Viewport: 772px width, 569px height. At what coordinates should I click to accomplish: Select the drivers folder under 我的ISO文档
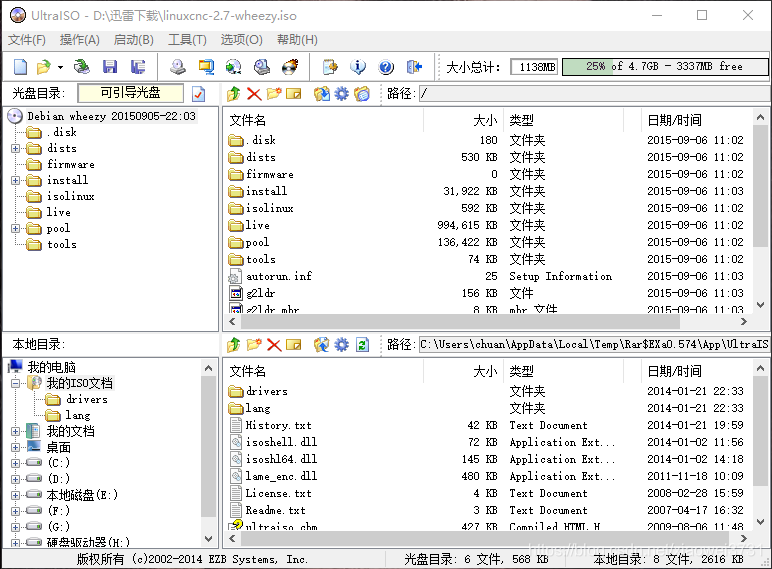(x=87, y=399)
